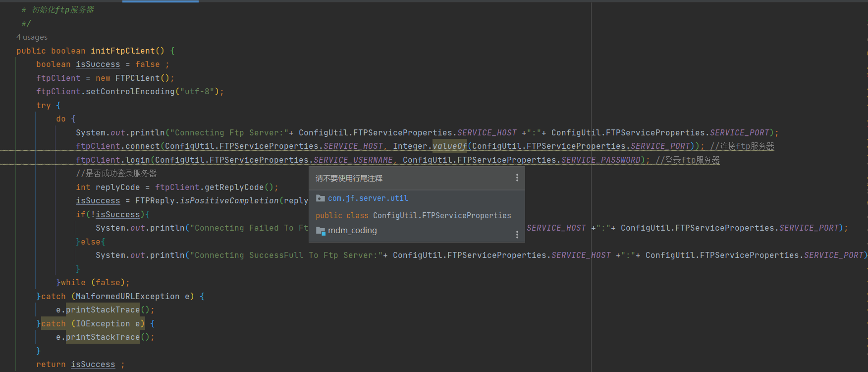Click the 'do' keyword

(61, 119)
